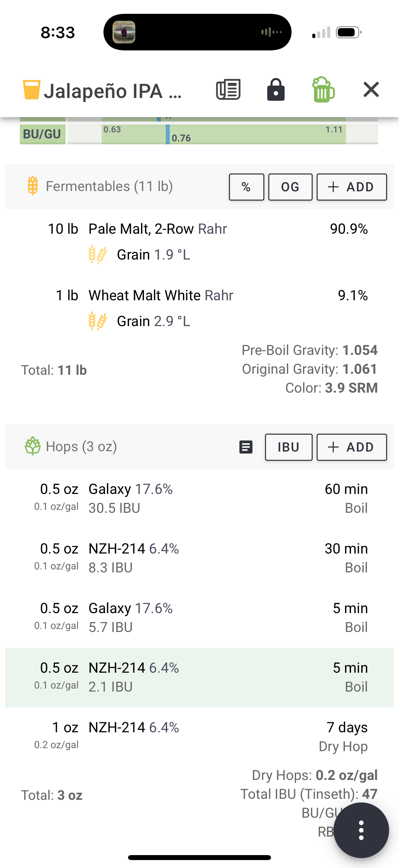Tap the yellow beer glass recipe icon
This screenshot has width=399, height=868.
[32, 90]
